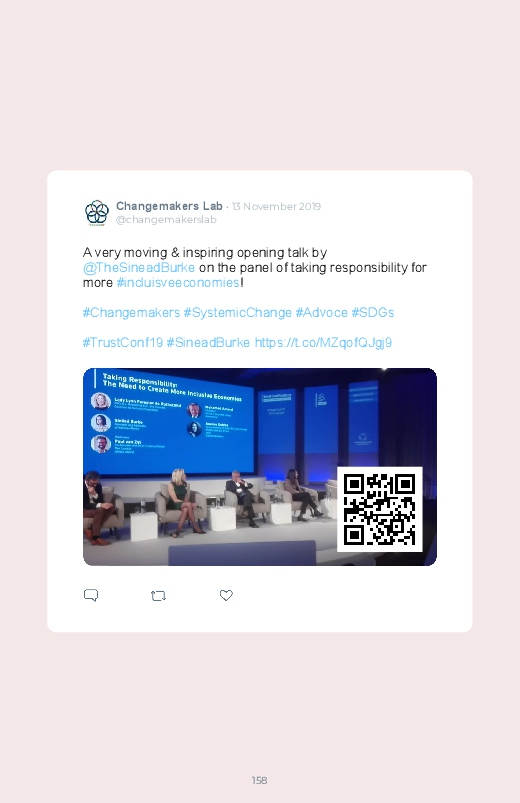Open the Changemakers Lab account name

pyautogui.click(x=169, y=206)
